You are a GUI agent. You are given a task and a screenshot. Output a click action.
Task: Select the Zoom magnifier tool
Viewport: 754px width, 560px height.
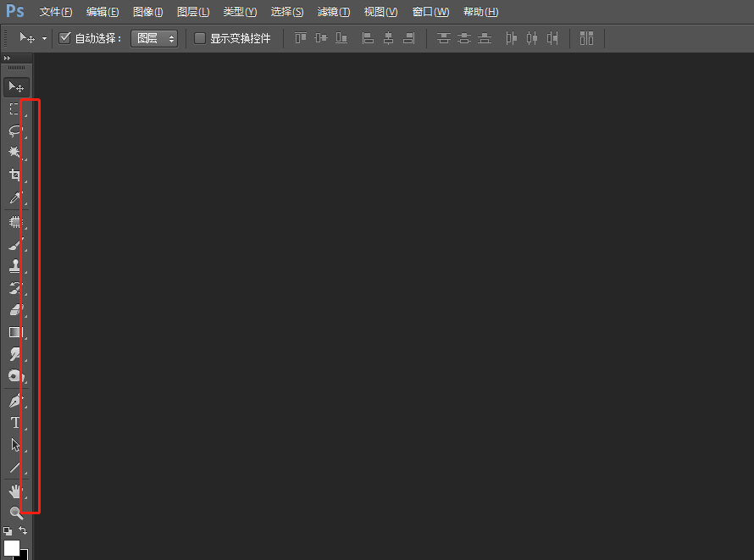tap(16, 513)
